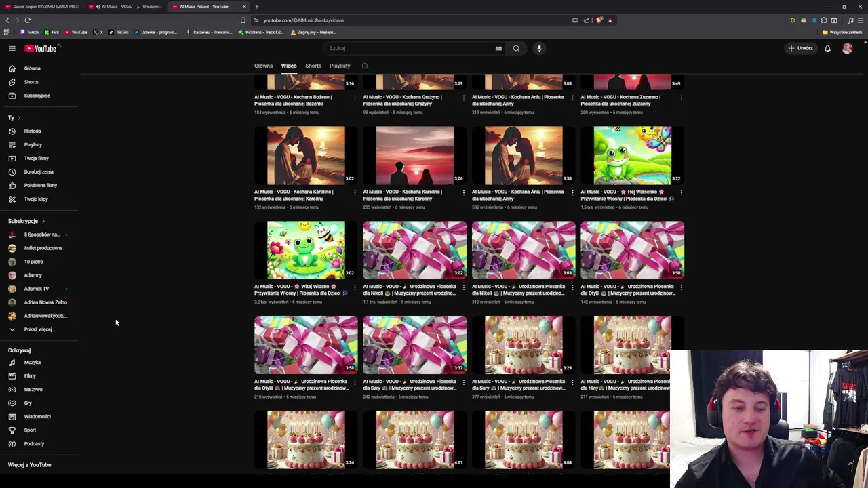This screenshot has width=868, height=488.
Task: Open Podcasty in the Odkrywaj section
Action: (41, 443)
